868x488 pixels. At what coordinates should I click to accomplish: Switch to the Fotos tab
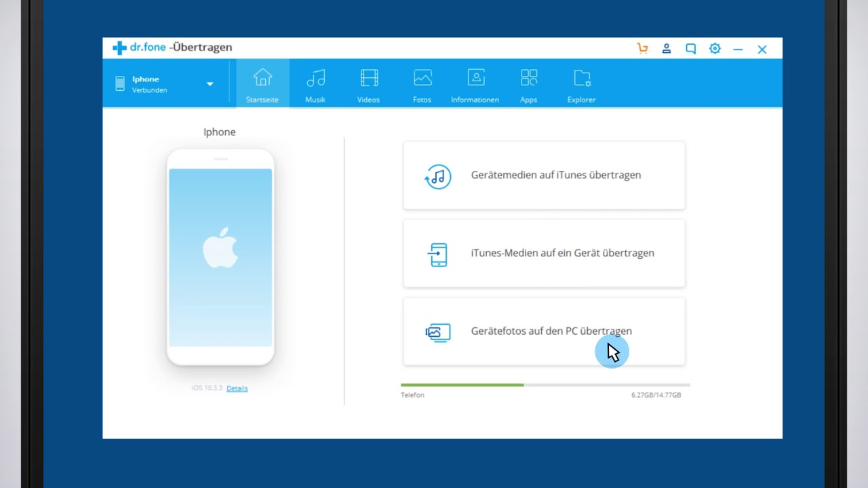point(422,84)
